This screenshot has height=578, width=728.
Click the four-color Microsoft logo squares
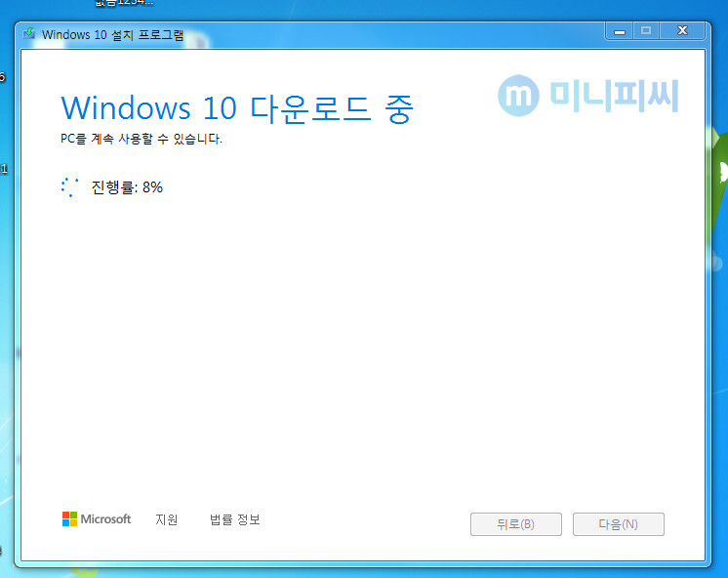(69, 519)
